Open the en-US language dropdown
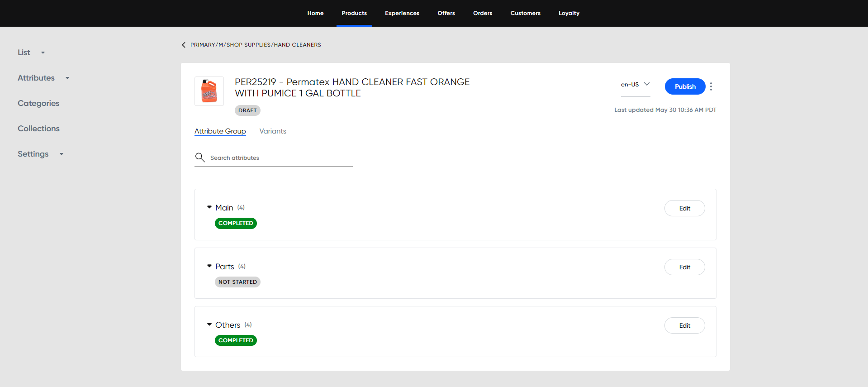Image resolution: width=868 pixels, height=387 pixels. [x=636, y=85]
